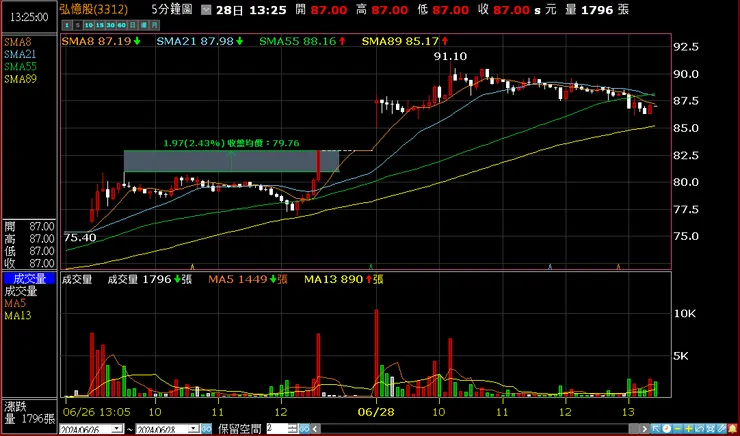The height and width of the screenshot is (436, 740).
Task: Click the clock/time icon in bottom toolbar
Action: (667, 429)
